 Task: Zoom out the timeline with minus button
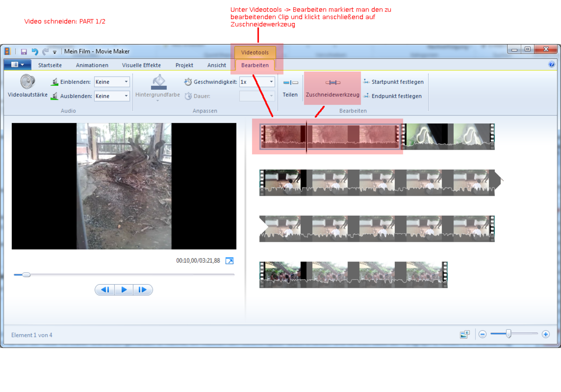point(483,334)
